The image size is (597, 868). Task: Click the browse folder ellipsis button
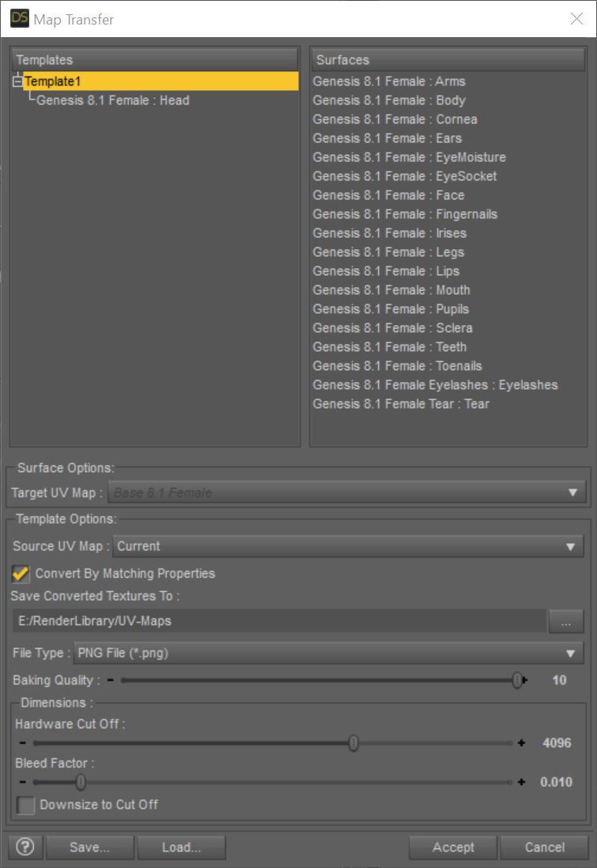point(565,621)
